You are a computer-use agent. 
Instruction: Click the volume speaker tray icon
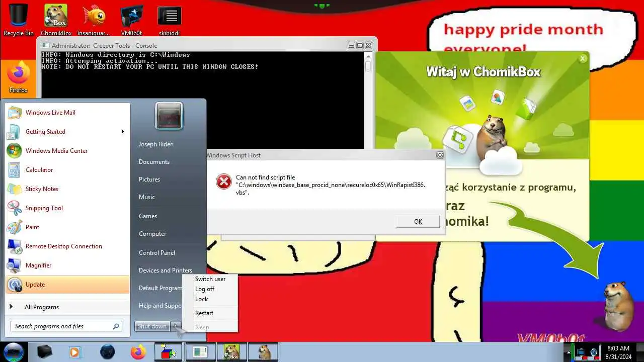593,352
